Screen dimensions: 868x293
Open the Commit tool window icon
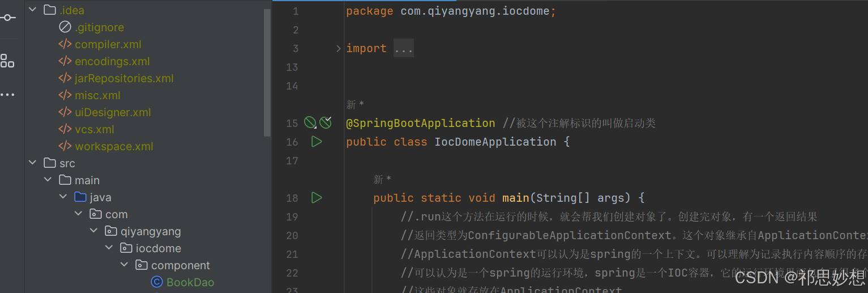coord(8,18)
